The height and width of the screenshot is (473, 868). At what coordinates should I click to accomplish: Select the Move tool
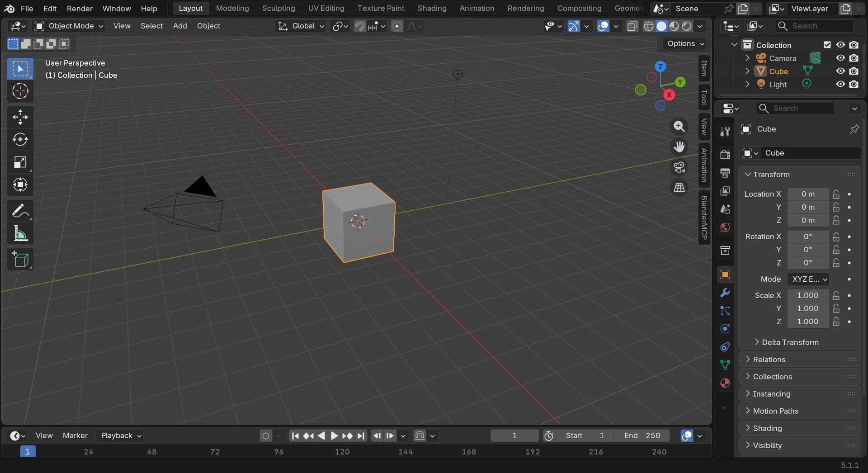(20, 117)
